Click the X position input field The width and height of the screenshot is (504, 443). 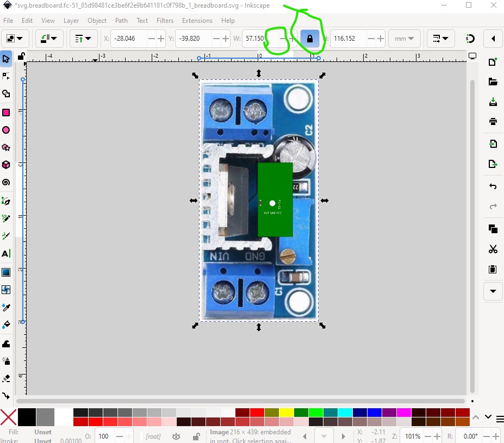click(x=129, y=39)
